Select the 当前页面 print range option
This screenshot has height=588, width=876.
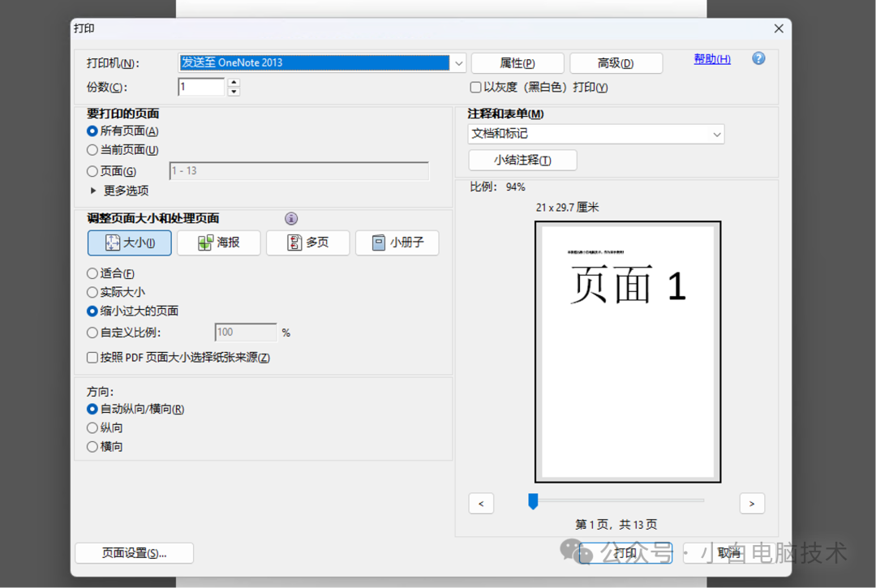92,150
